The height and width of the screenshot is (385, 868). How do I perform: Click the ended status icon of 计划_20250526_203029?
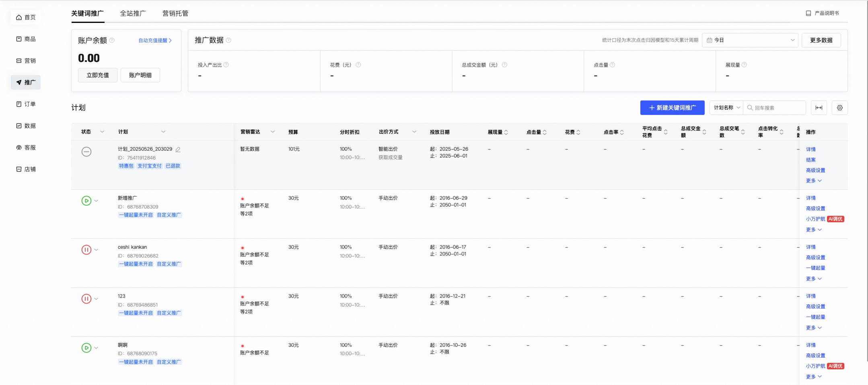pyautogui.click(x=86, y=152)
